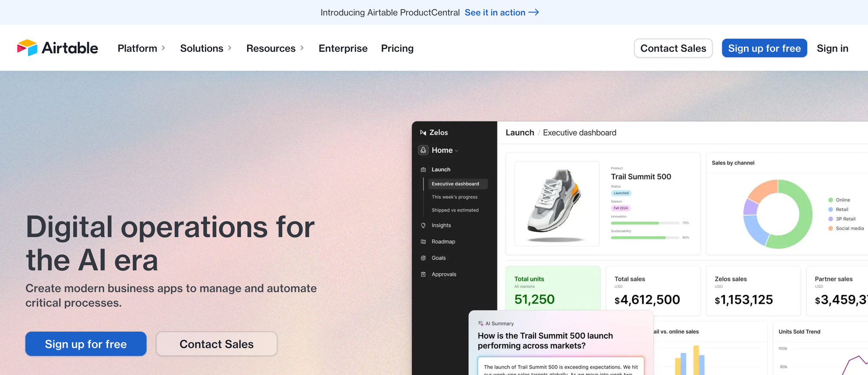Click the Executive dashboard breadcrumb title
This screenshot has height=375, width=868.
pyautogui.click(x=579, y=133)
